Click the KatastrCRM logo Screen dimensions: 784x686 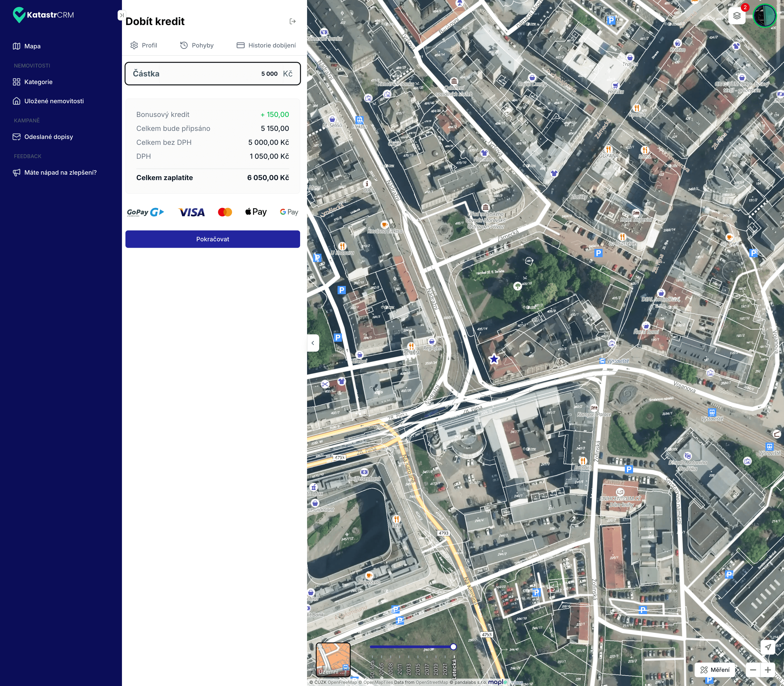[43, 15]
